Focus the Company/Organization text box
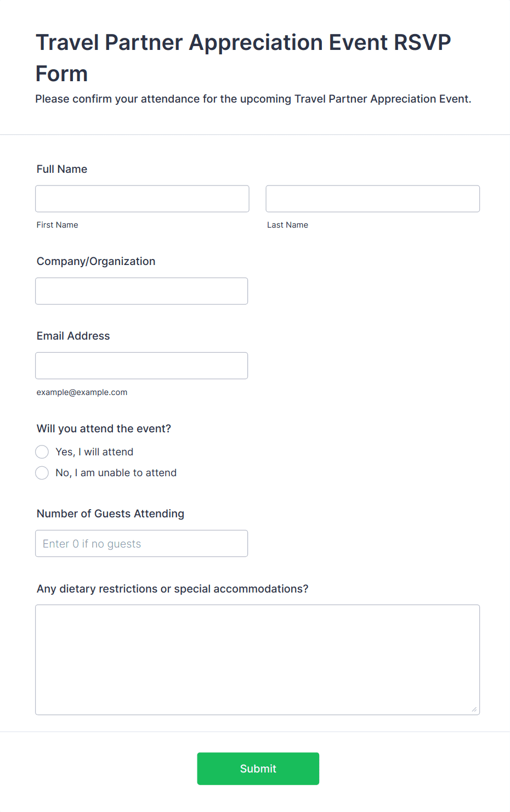This screenshot has width=510, height=812. 141,291
